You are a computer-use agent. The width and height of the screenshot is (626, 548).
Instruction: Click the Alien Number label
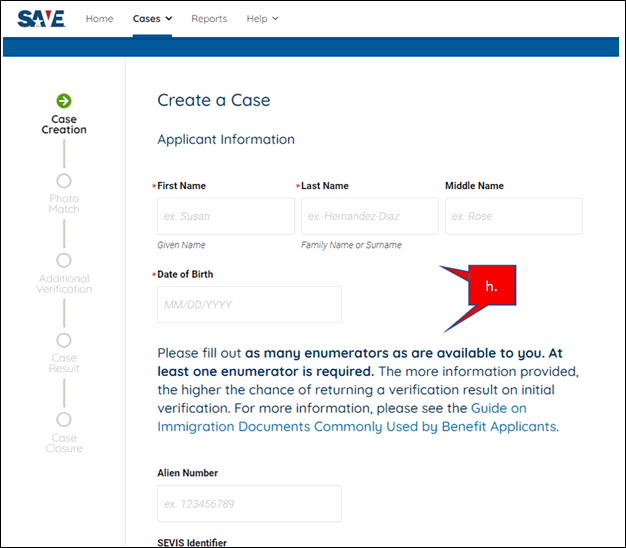(x=188, y=473)
